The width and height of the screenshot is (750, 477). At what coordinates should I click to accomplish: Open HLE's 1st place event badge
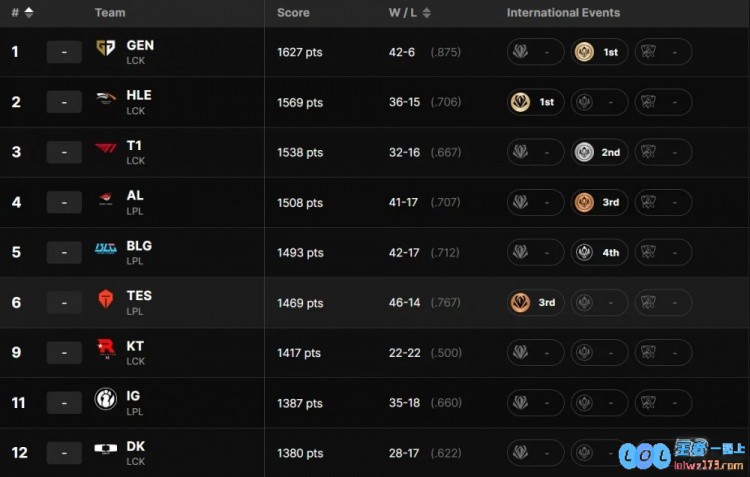(535, 102)
